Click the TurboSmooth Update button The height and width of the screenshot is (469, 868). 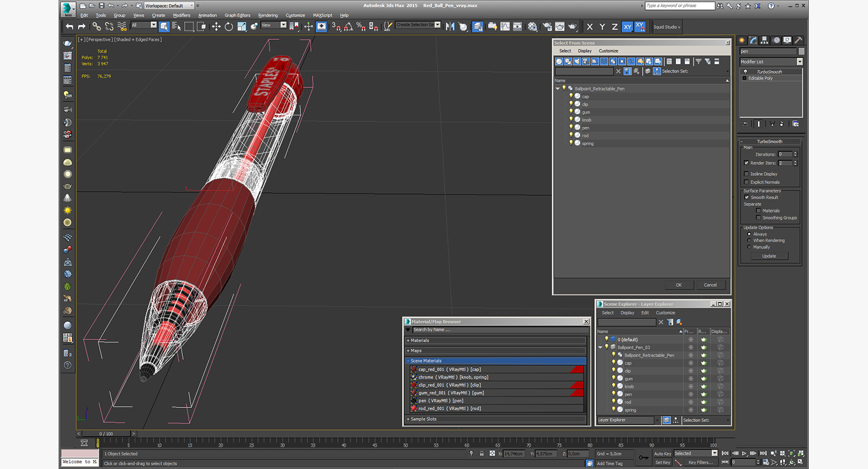click(x=769, y=256)
